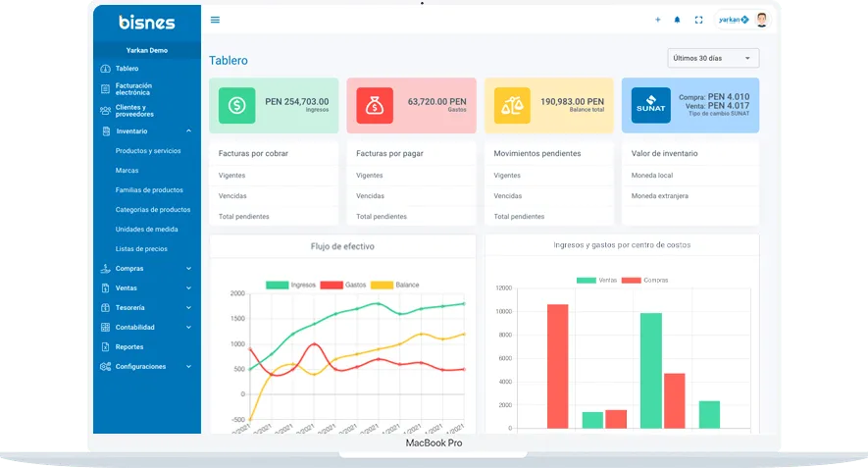Open Reportes menu item
This screenshot has width=868, height=468.
click(x=129, y=346)
